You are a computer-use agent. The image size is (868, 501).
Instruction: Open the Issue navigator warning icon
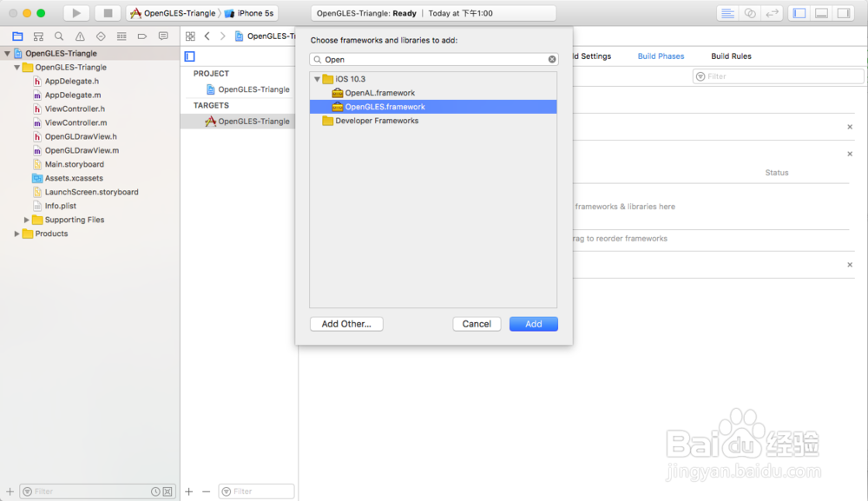80,36
